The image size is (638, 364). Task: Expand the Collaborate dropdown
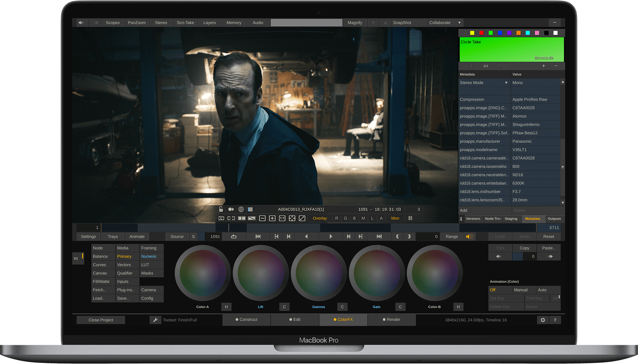click(459, 22)
